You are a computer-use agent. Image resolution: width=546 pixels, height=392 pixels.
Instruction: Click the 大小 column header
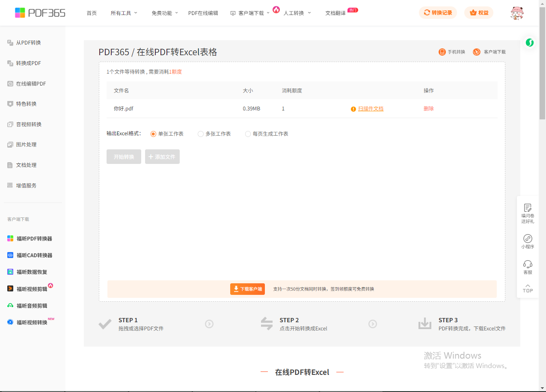click(248, 91)
